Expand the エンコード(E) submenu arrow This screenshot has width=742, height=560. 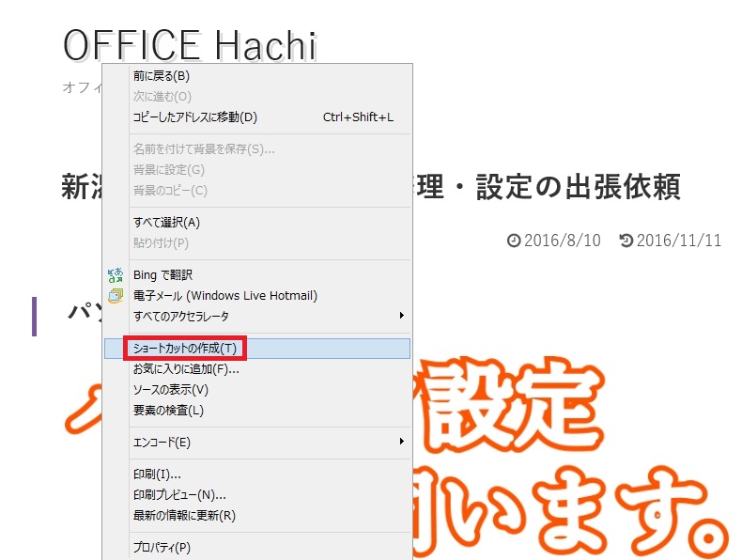click(401, 442)
